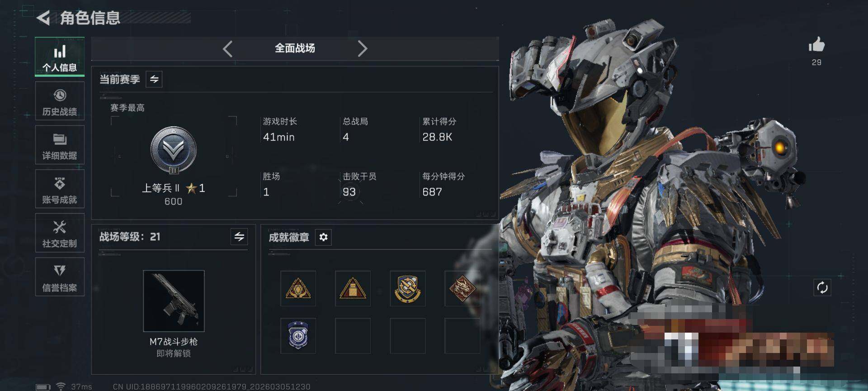Select the first gold triangle badge
This screenshot has height=391, width=868.
(x=298, y=288)
